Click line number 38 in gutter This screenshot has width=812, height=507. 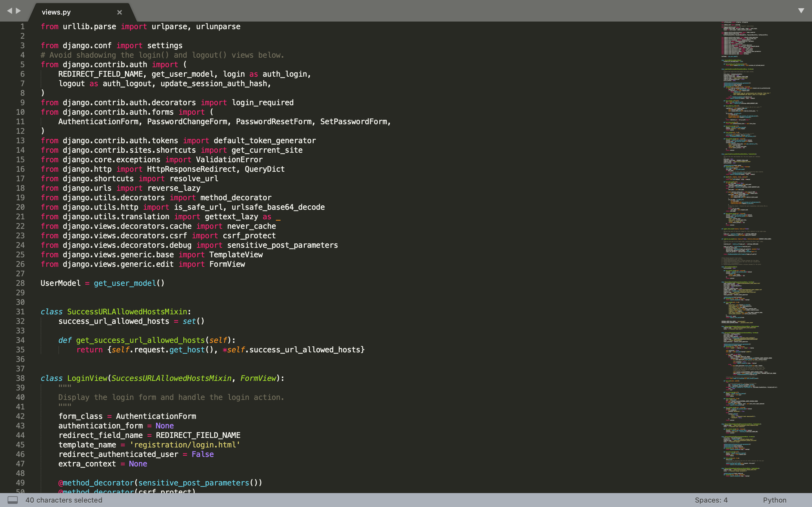20,378
